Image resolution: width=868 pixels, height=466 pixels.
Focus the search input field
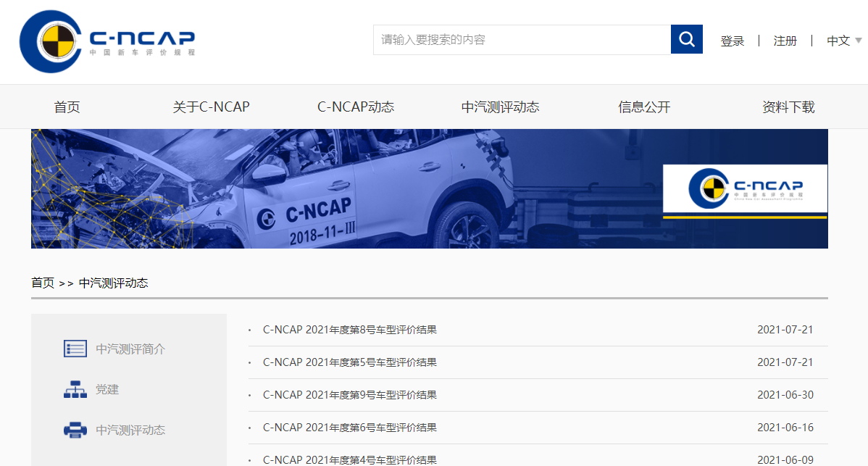(522, 39)
